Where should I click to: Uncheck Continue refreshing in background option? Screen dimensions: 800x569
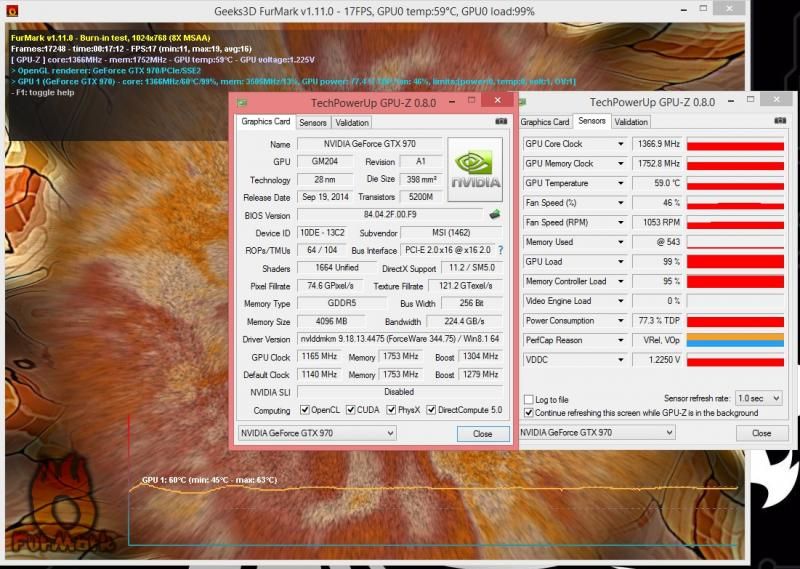pyautogui.click(x=529, y=412)
